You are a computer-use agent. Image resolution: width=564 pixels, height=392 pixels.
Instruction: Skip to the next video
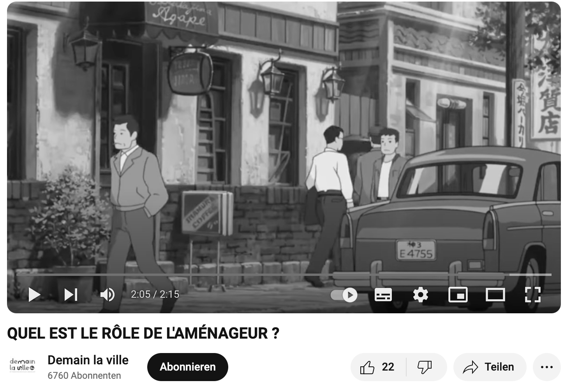[x=71, y=295]
